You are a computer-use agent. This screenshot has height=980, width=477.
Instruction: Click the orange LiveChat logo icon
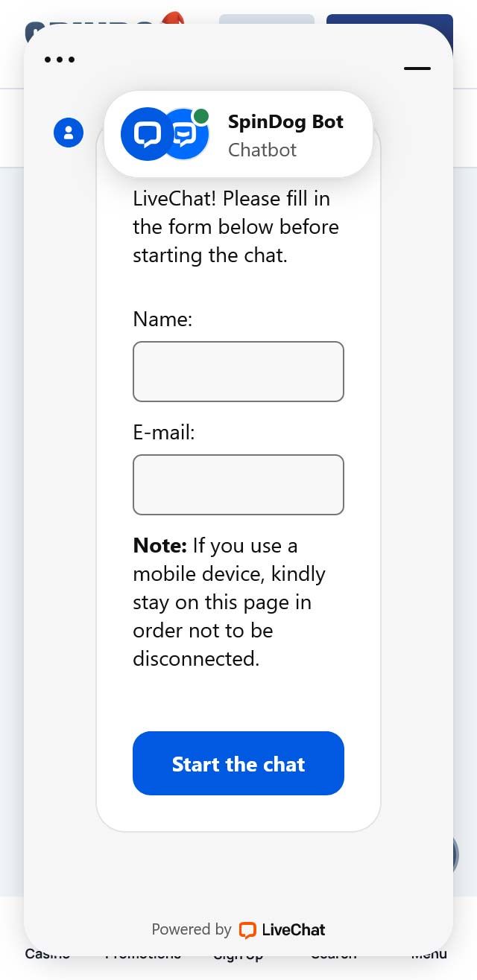tap(247, 929)
